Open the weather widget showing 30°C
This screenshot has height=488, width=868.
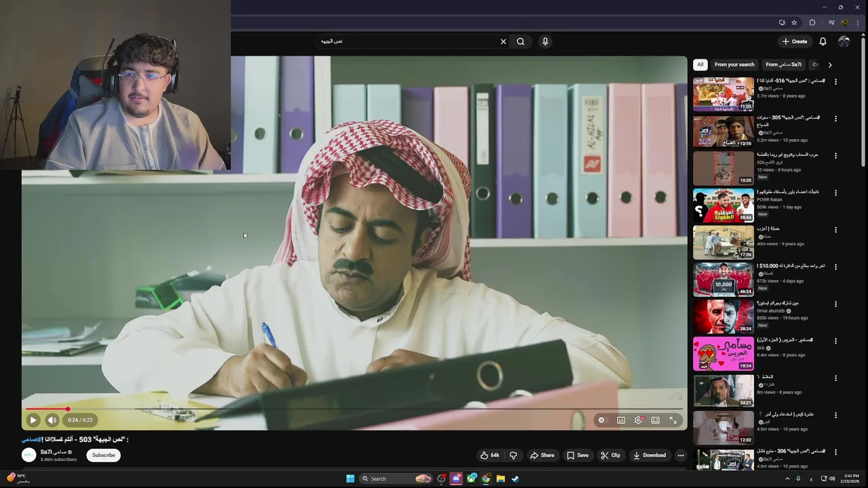pyautogui.click(x=18, y=479)
